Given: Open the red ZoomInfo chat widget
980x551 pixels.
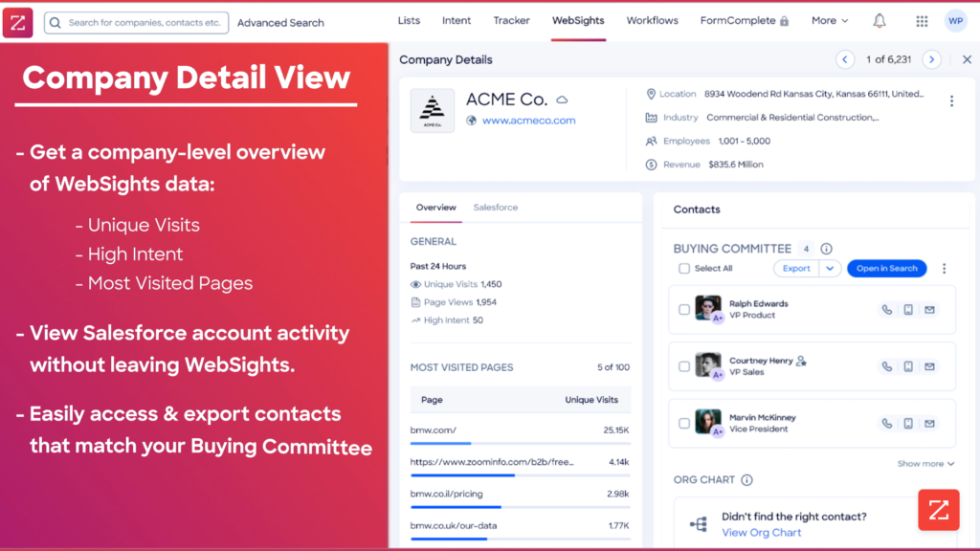Looking at the screenshot, I should (939, 510).
